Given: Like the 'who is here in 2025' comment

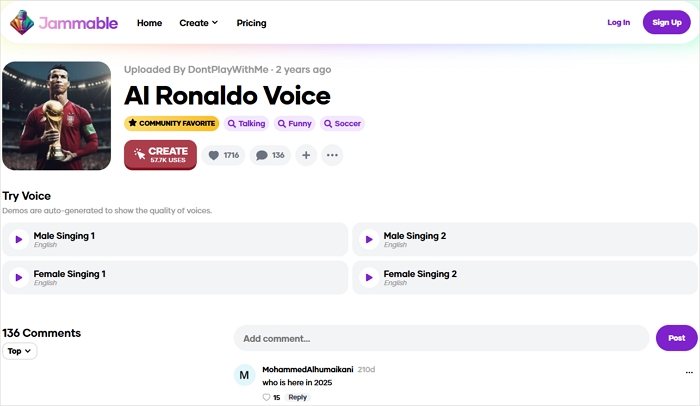Looking at the screenshot, I should (267, 397).
